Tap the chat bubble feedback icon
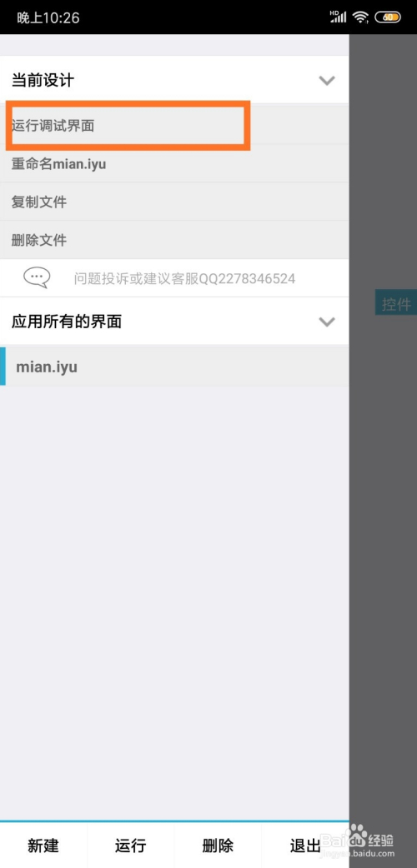The height and width of the screenshot is (868, 417). click(37, 277)
